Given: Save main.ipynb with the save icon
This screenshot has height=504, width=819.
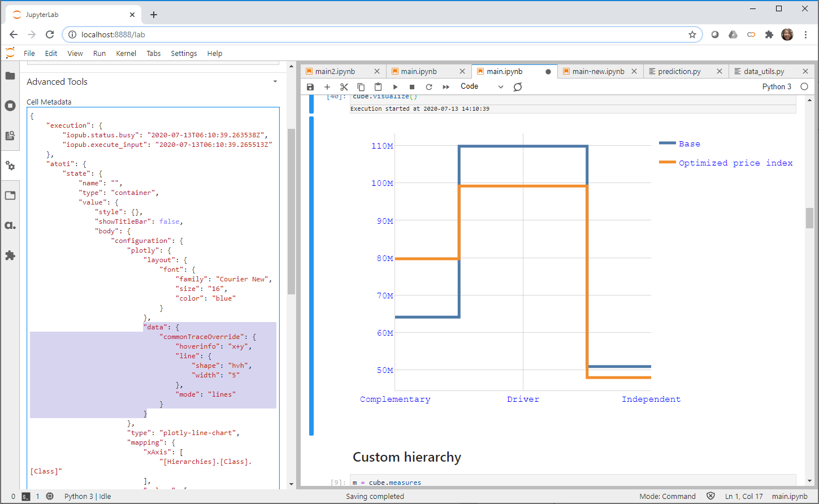Looking at the screenshot, I should [310, 86].
